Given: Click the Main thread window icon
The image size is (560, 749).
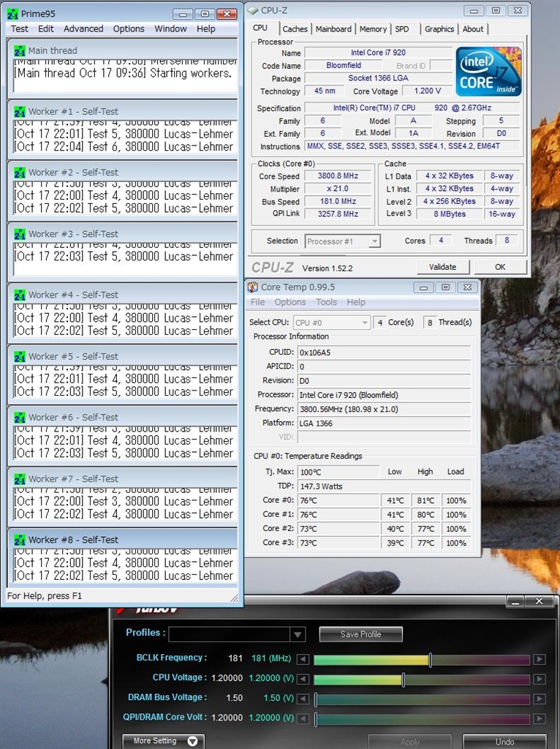Looking at the screenshot, I should point(20,50).
